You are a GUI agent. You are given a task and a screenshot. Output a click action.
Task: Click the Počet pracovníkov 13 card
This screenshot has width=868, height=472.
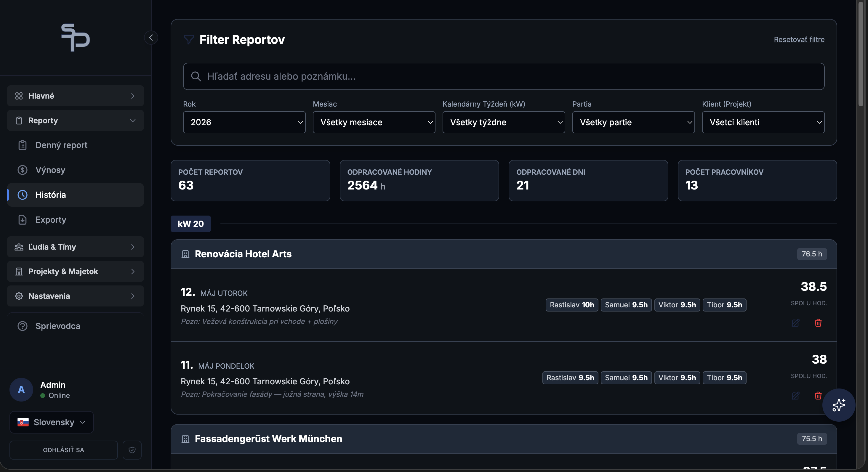pyautogui.click(x=757, y=181)
